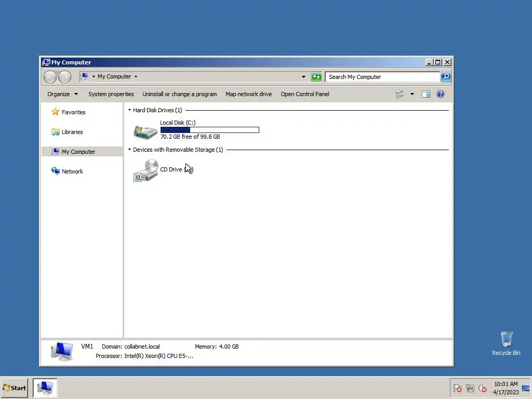Open Action Center flag tray icon
This screenshot has height=399, width=532.
(457, 388)
